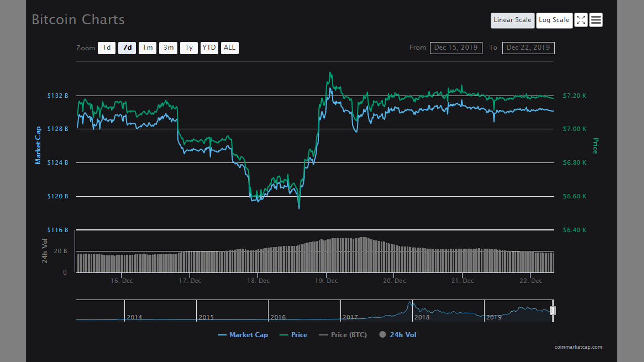Open the coinmarketcap.com credit link
The width and height of the screenshot is (644, 362).
point(578,347)
